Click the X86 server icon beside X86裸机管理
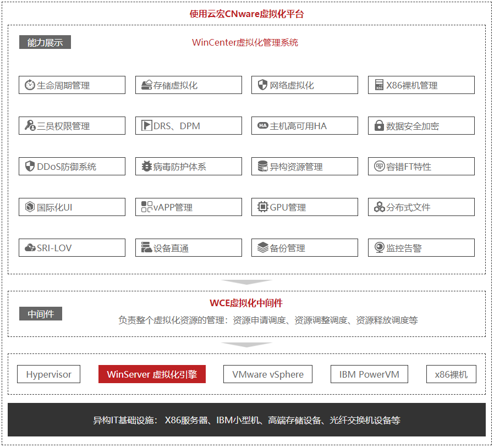This screenshot has width=494, height=448. (380, 85)
